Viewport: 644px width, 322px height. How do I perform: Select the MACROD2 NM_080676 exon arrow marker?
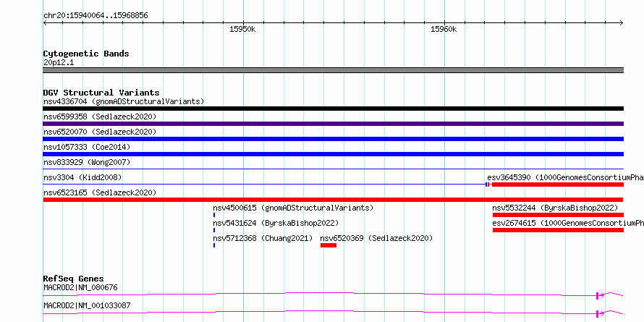click(x=600, y=295)
